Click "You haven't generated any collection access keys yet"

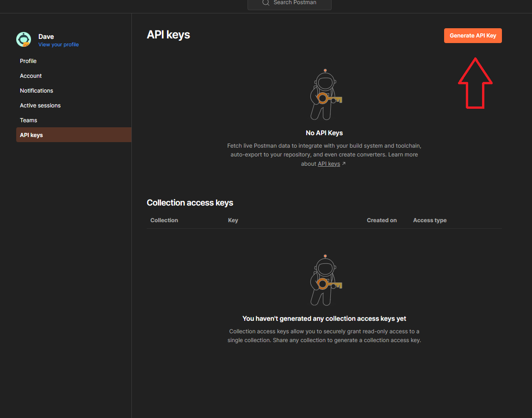(324, 318)
